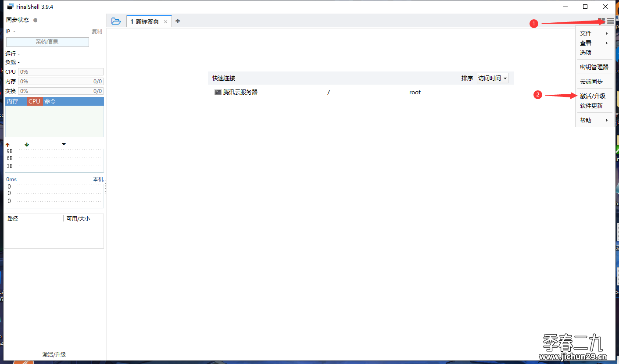Maximize the FinalShell window
The image size is (619, 364).
585,7
